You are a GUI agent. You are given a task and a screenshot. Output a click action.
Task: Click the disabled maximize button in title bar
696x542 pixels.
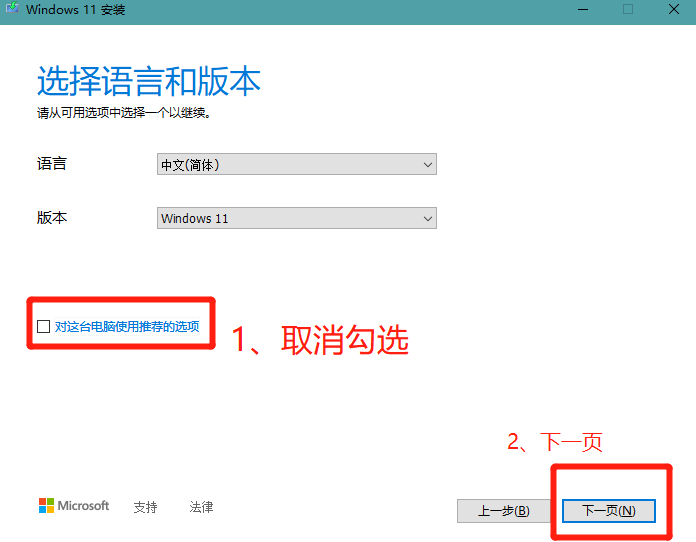628,10
